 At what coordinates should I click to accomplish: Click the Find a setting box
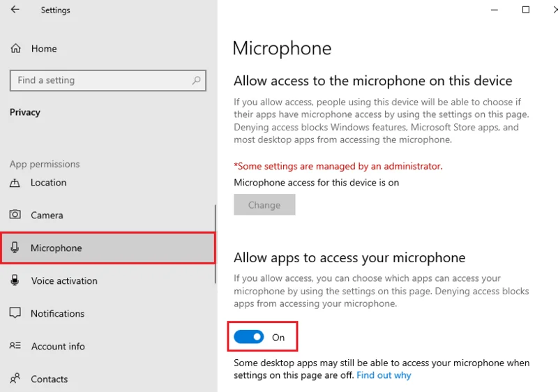pyautogui.click(x=108, y=80)
